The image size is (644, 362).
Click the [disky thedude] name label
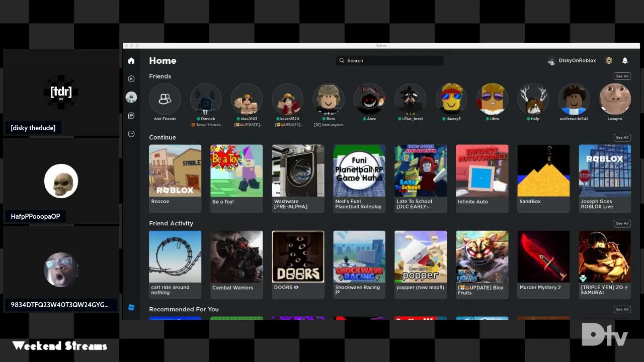tap(33, 128)
